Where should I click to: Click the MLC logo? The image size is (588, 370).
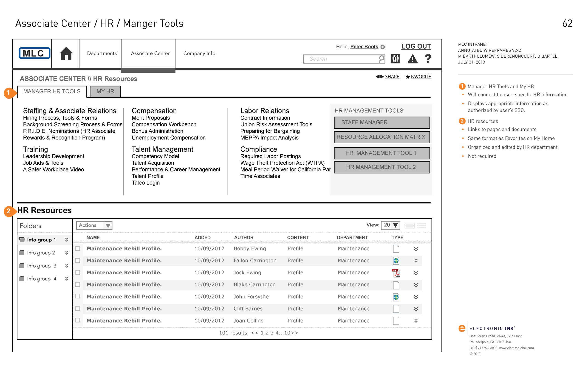34,53
